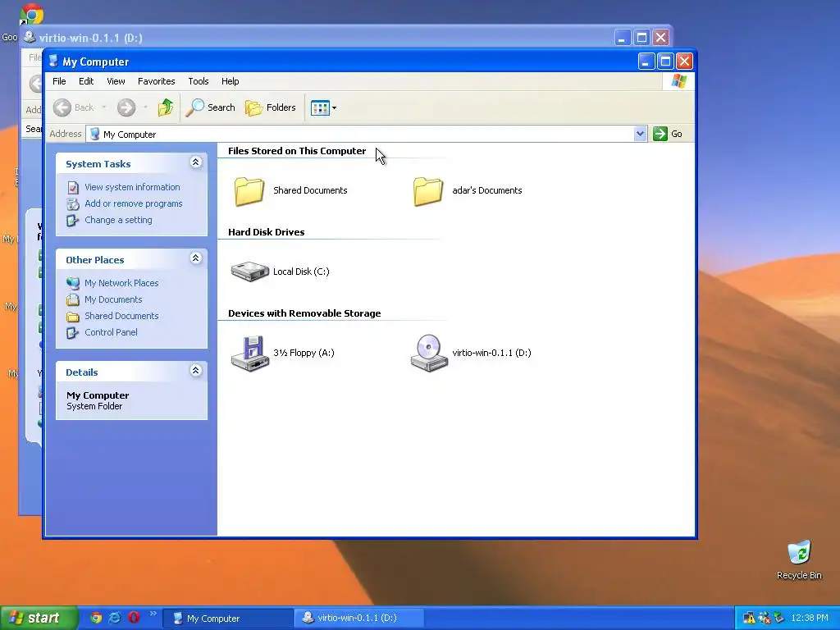Click the Other Places header text
840x630 pixels.
click(x=95, y=260)
